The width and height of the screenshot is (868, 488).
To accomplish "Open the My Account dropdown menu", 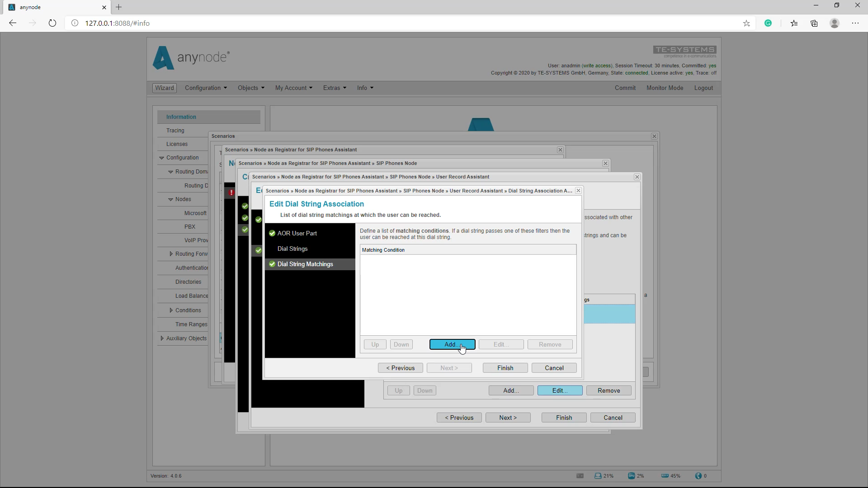I will point(293,88).
